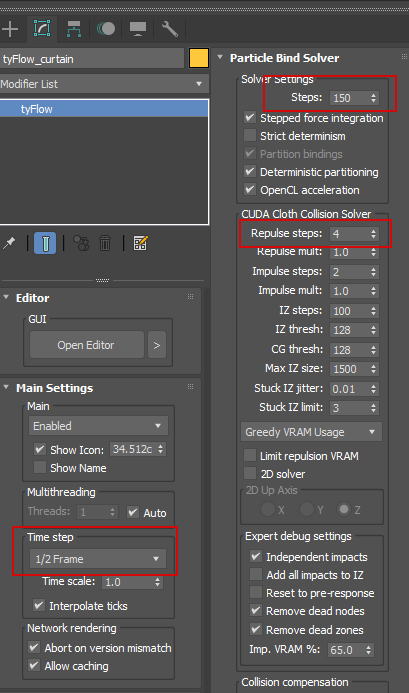Open the Modifier List dropdown
The image size is (409, 693).
(104, 84)
